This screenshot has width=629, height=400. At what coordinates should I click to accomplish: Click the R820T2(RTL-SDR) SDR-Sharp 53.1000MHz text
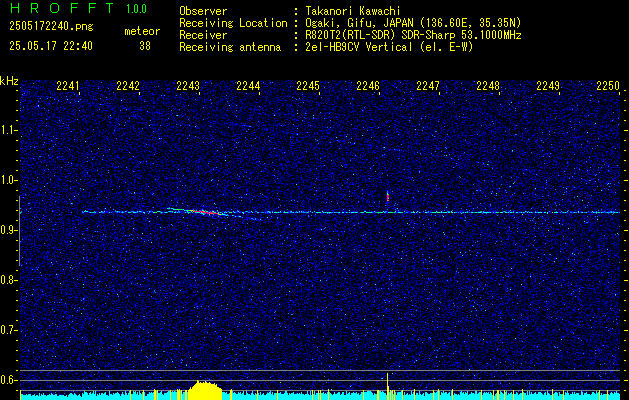(x=413, y=35)
